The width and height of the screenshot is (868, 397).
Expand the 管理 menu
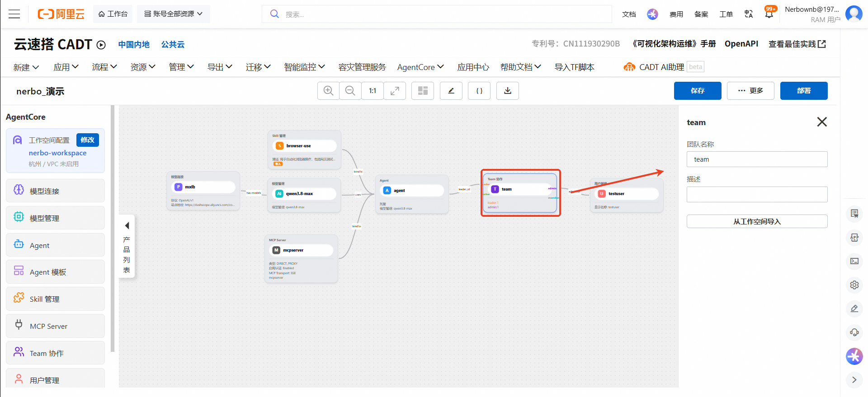[x=181, y=67]
